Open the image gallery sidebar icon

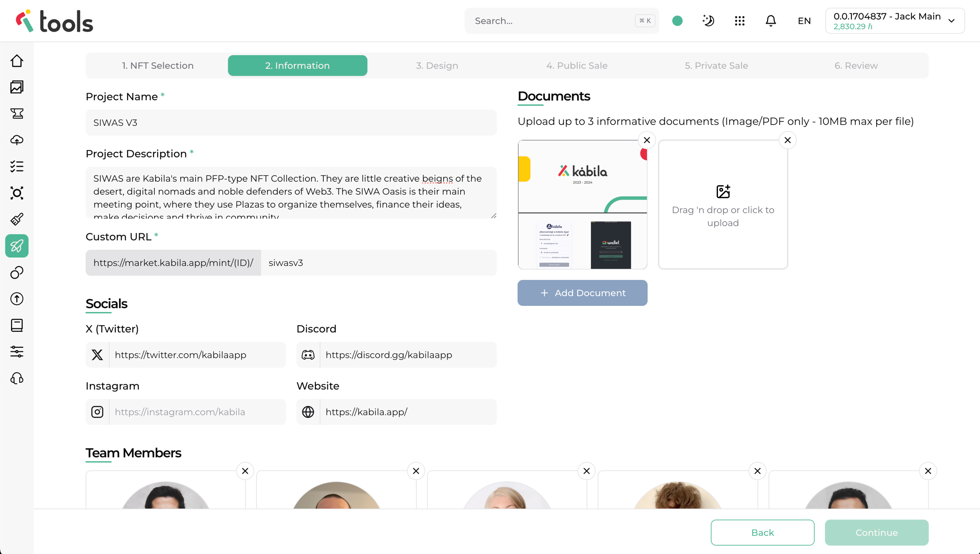click(x=17, y=87)
